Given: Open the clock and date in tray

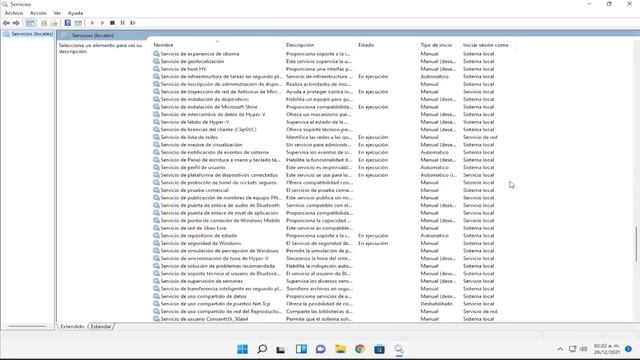Looking at the screenshot, I should pyautogui.click(x=607, y=349).
